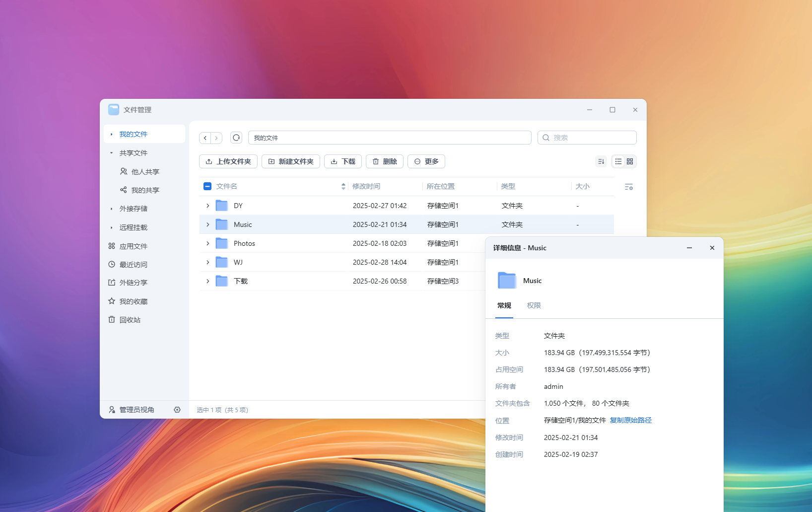Click the date 2025-02-28 14:04

coord(380,262)
